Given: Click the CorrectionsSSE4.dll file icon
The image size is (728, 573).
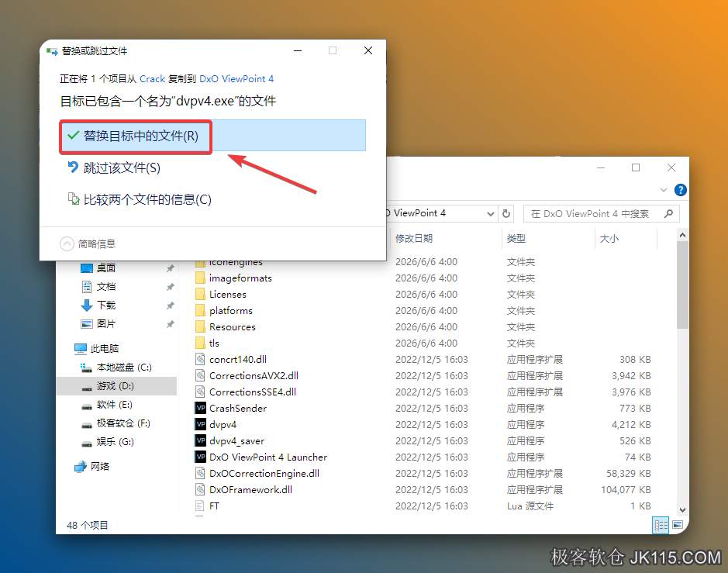Looking at the screenshot, I should [x=200, y=392].
